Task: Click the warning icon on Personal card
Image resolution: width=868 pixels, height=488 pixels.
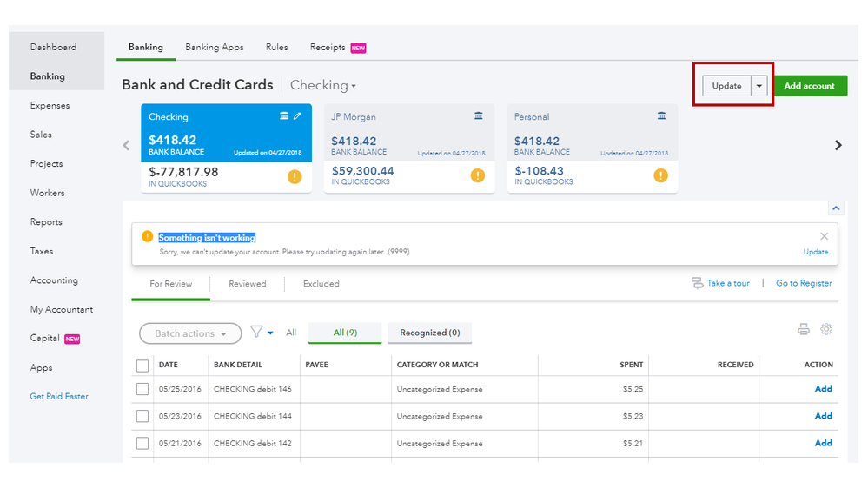Action: coord(661,175)
